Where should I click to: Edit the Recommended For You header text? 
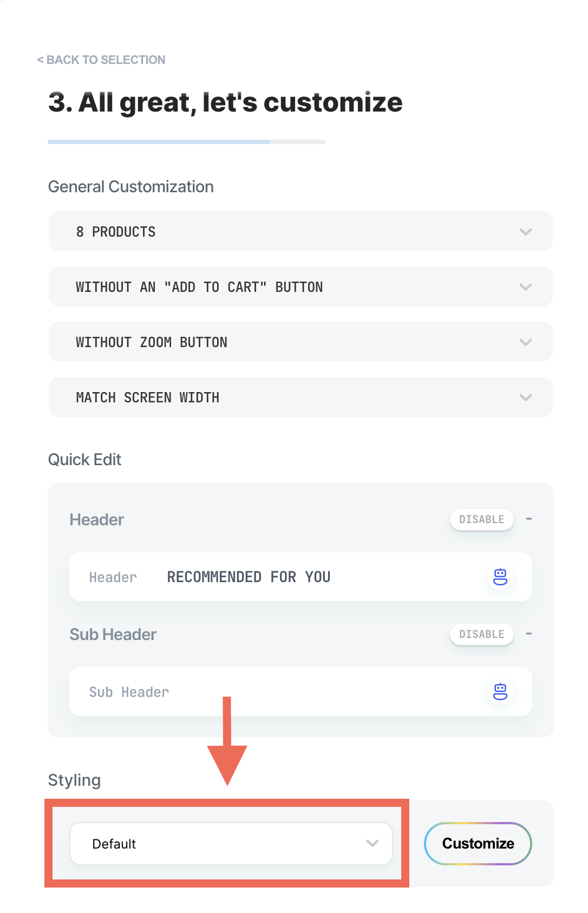pyautogui.click(x=249, y=577)
